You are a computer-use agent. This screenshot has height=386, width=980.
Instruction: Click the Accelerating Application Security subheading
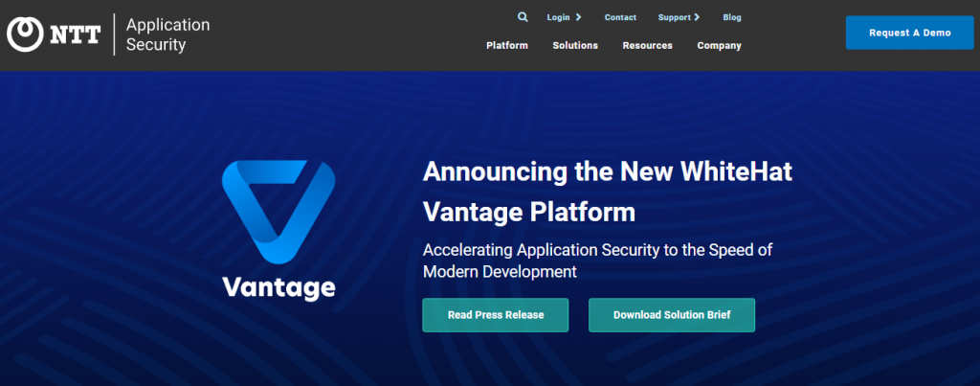point(597,261)
